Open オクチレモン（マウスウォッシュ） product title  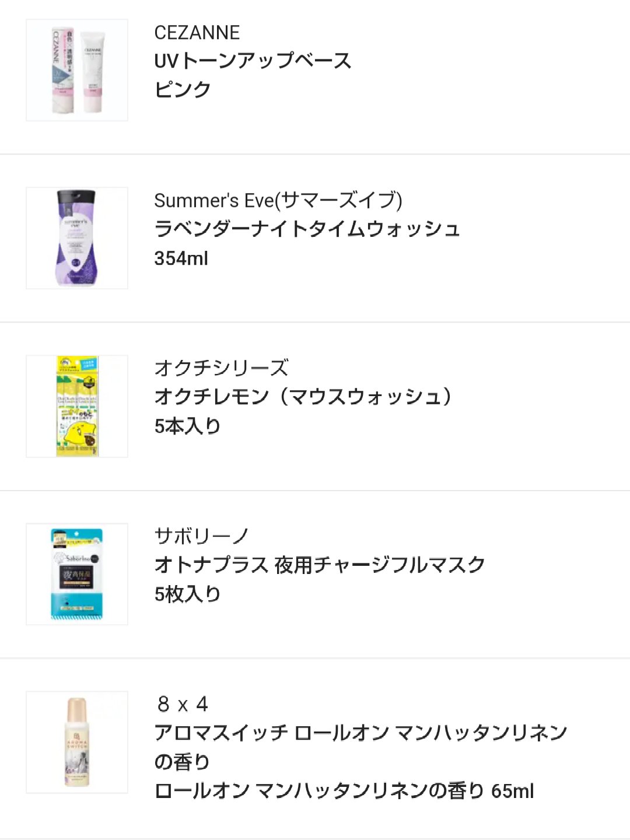[x=303, y=397]
